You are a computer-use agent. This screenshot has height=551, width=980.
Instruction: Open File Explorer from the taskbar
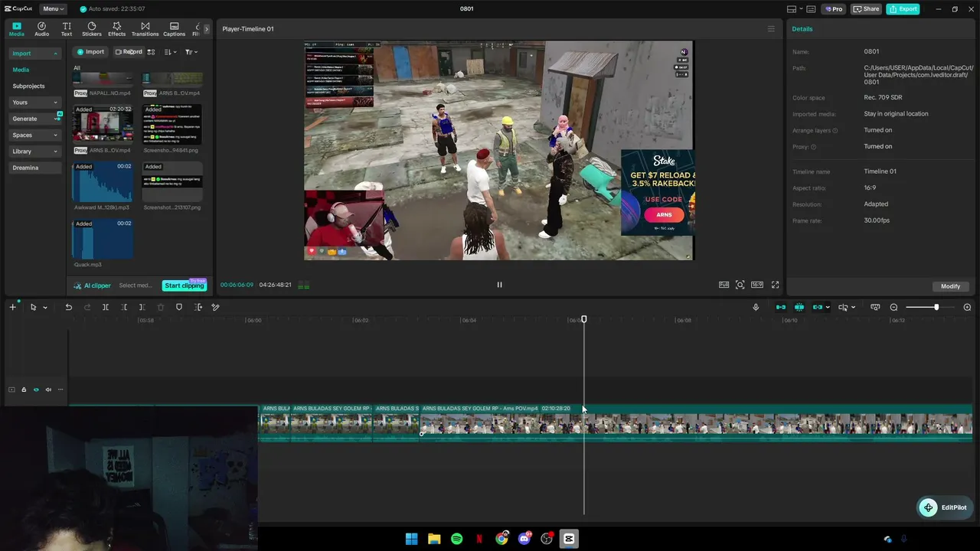(434, 539)
